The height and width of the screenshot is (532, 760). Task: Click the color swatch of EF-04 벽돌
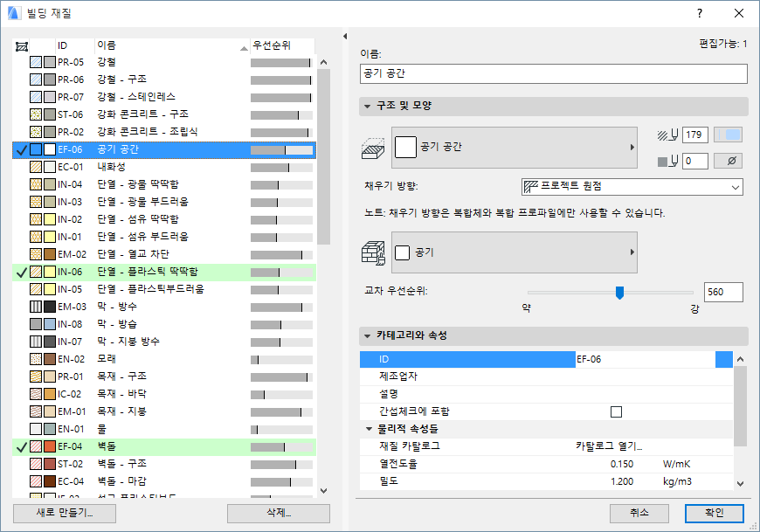[50, 446]
